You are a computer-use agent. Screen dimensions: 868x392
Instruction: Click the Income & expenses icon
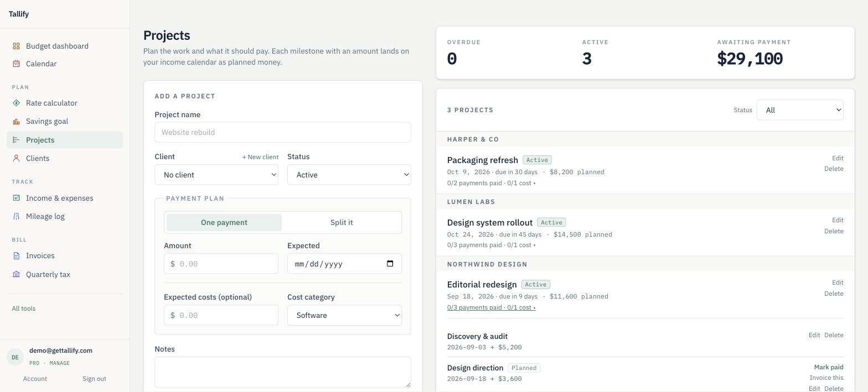[17, 198]
